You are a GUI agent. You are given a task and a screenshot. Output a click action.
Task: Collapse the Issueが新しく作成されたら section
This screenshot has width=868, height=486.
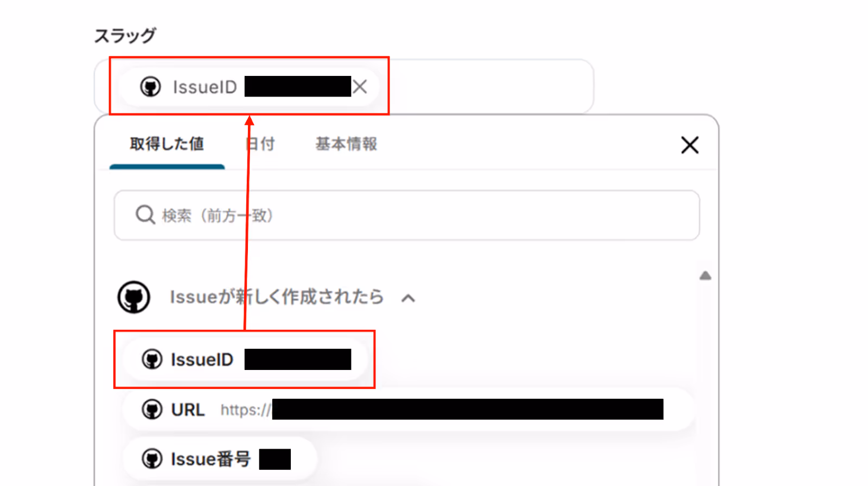point(408,298)
